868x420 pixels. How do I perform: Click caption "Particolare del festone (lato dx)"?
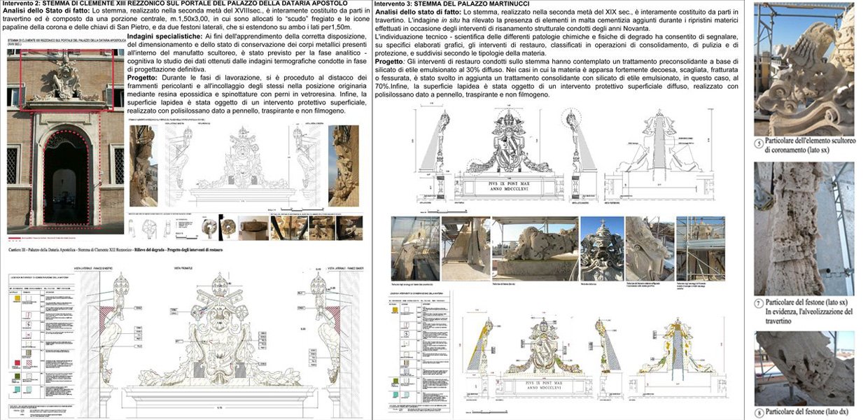tap(808, 413)
